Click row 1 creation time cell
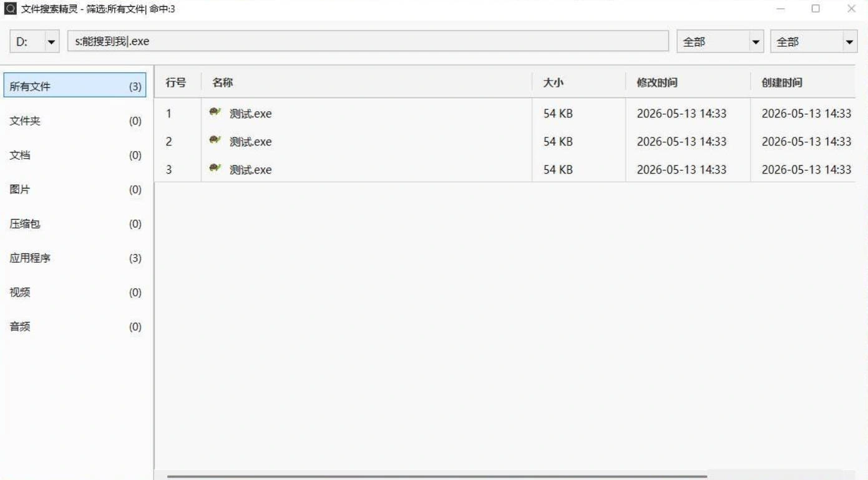The width and height of the screenshot is (868, 480). click(x=806, y=114)
